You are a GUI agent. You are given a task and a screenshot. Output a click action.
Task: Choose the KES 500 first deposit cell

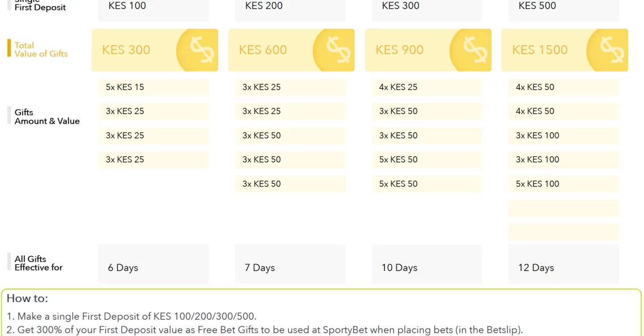click(x=564, y=10)
